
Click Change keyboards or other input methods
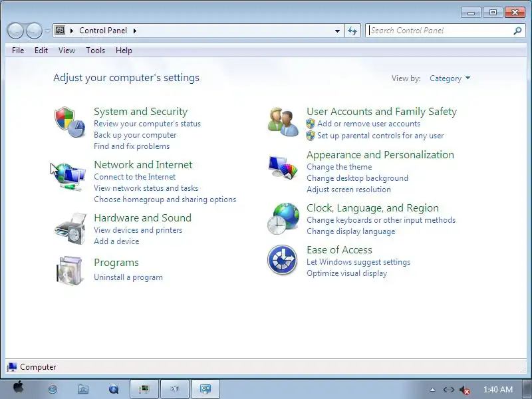381,220
